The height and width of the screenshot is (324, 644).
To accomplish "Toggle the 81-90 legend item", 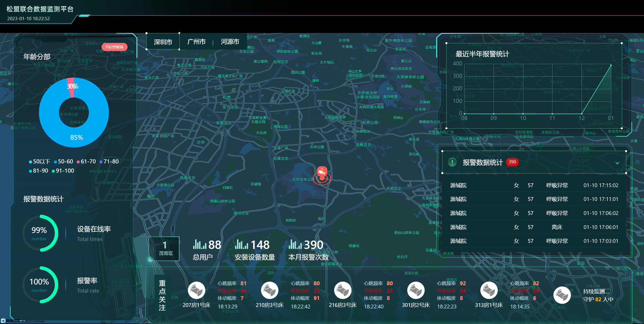I will (38, 171).
